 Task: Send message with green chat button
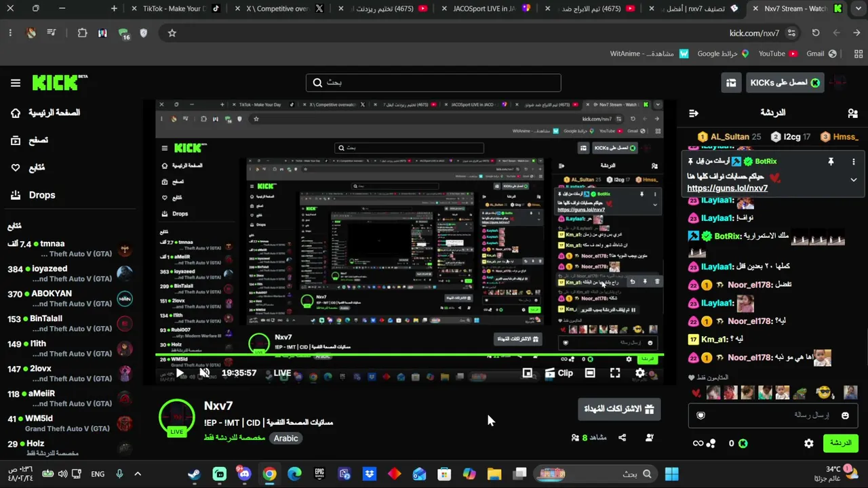point(840,443)
